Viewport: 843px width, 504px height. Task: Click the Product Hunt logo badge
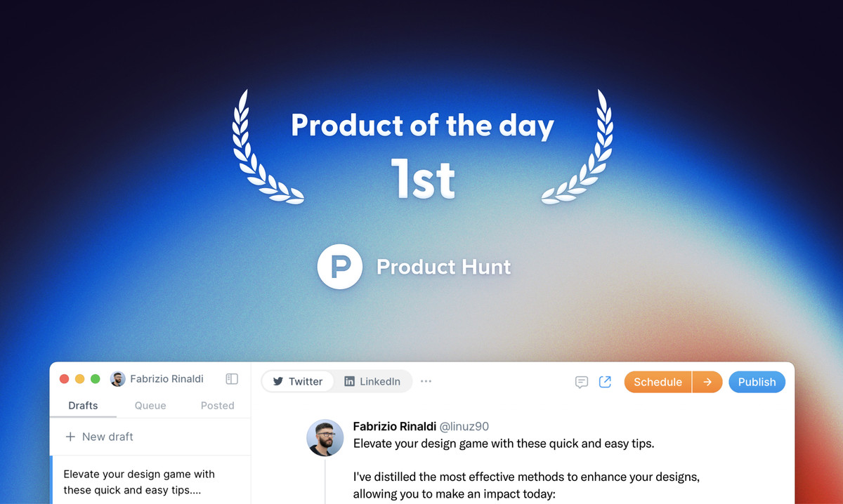click(x=340, y=267)
